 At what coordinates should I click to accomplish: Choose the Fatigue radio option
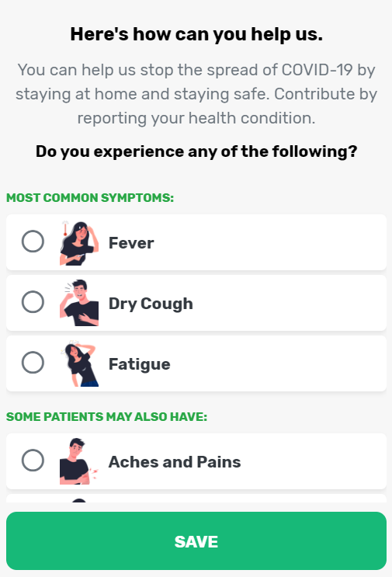tap(33, 363)
